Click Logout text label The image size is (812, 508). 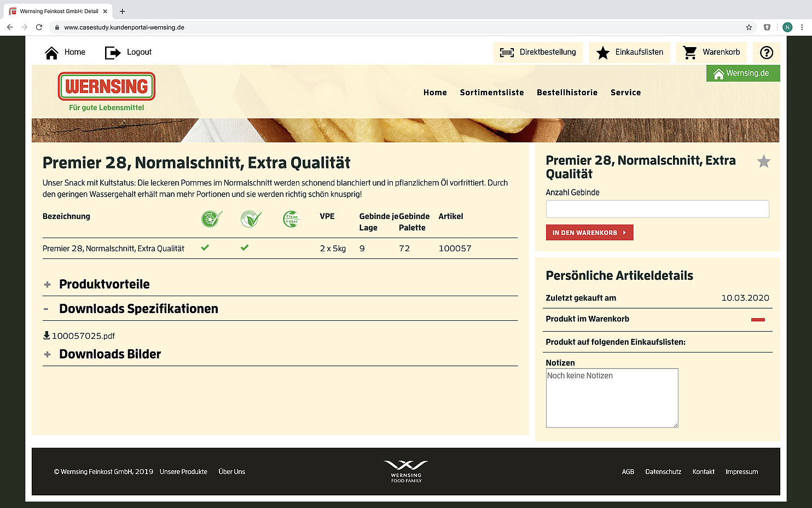click(x=139, y=52)
